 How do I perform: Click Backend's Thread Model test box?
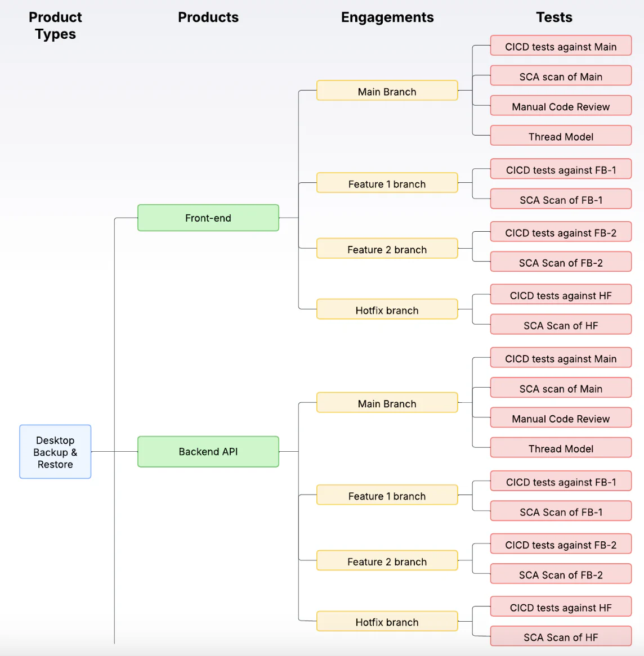561,448
